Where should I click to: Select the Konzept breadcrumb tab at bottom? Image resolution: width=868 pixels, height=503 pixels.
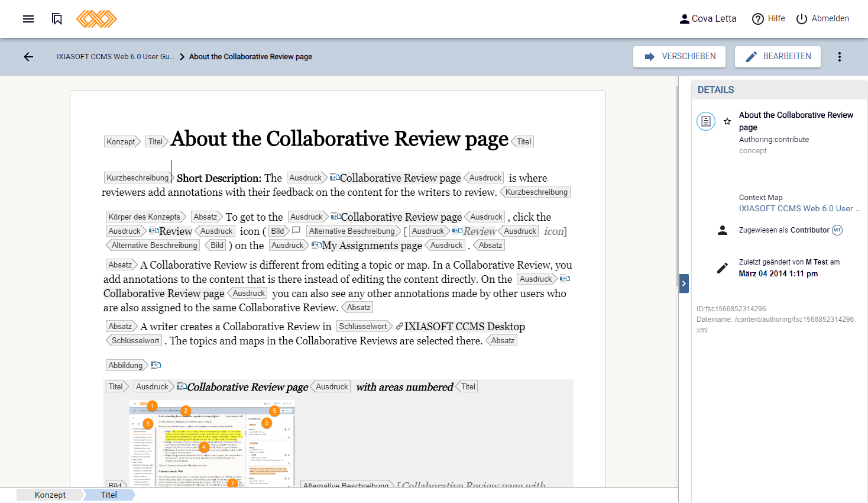(x=50, y=495)
